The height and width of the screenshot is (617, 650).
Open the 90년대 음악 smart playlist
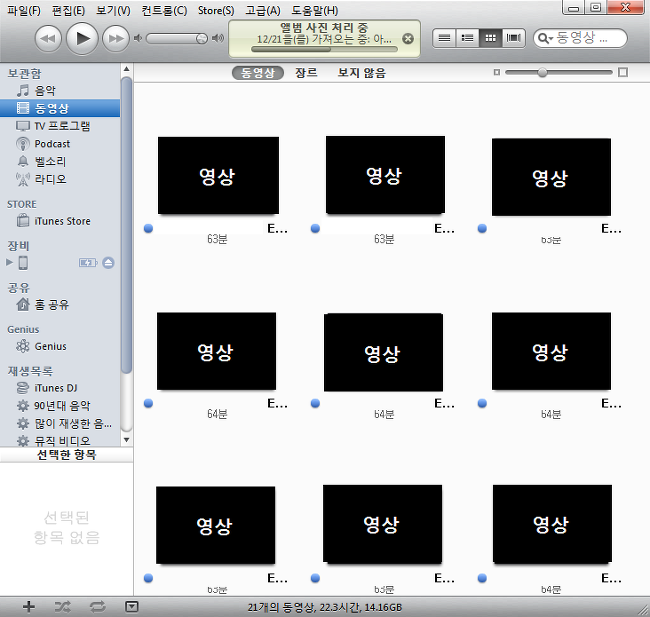pos(60,406)
